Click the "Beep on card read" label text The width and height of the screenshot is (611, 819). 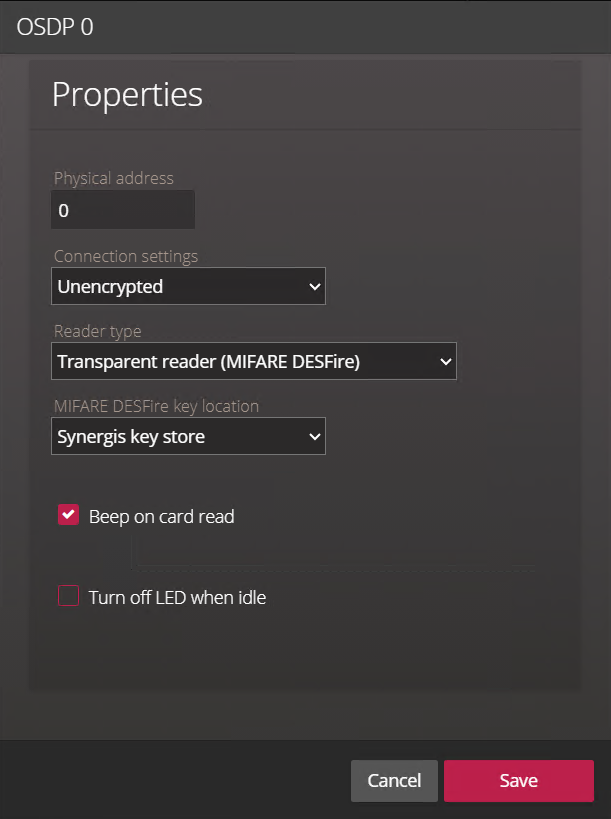(x=161, y=517)
